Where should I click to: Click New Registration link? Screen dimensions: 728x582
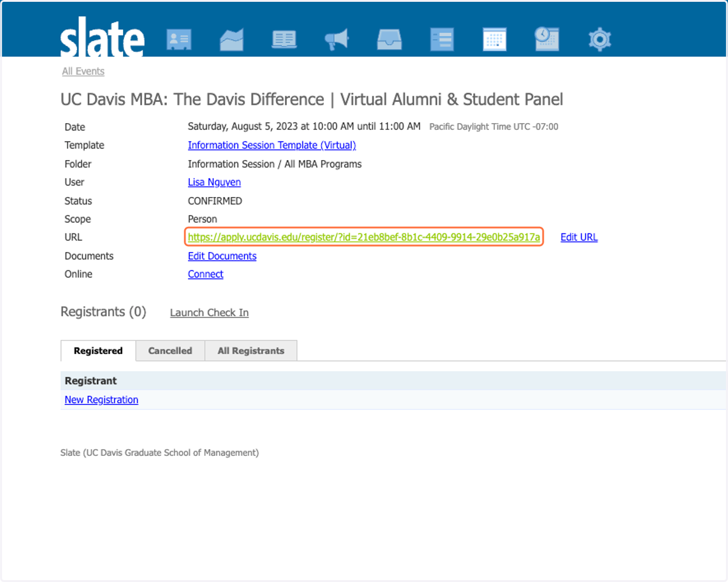[101, 400]
